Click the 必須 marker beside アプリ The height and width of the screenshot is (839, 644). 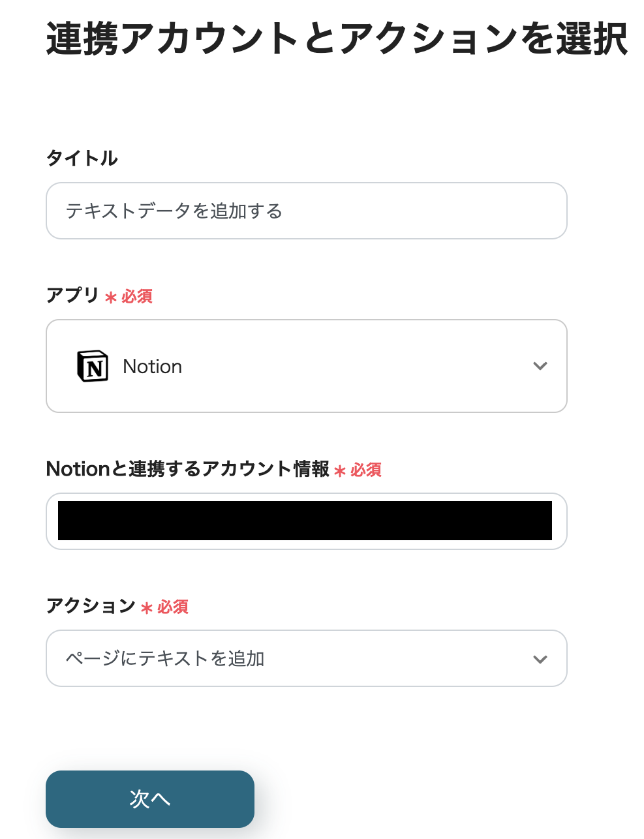pos(137,297)
